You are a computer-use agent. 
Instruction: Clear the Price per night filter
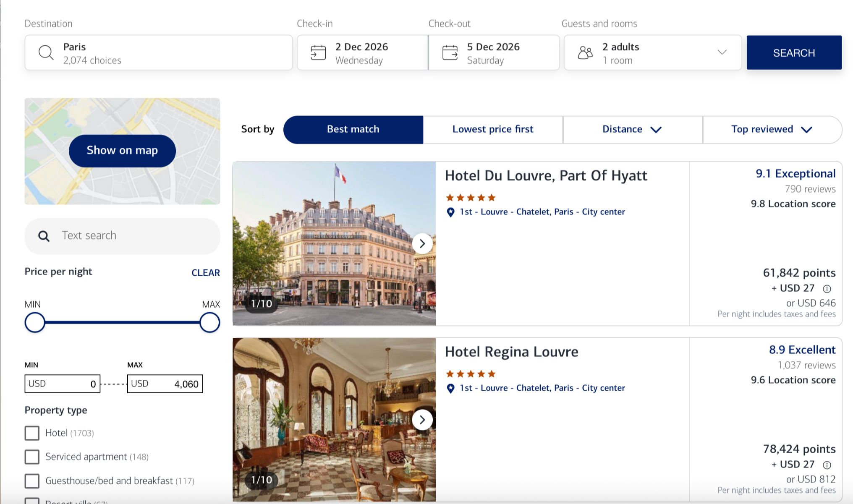[x=206, y=273]
